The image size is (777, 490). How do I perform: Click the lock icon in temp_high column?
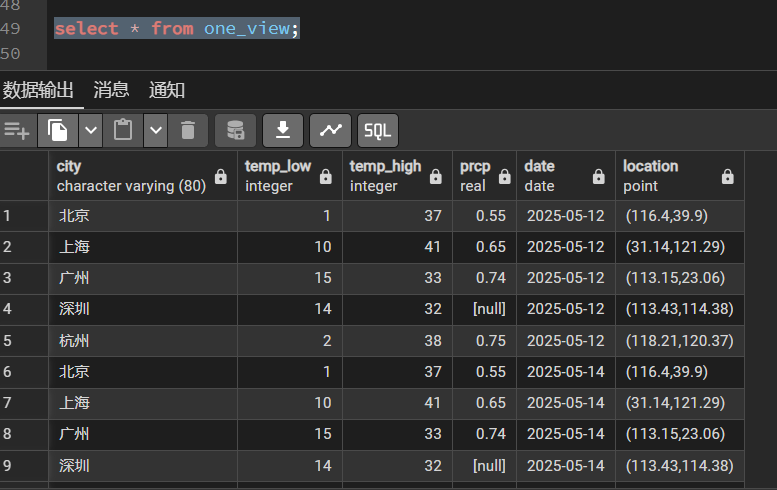[x=436, y=176]
